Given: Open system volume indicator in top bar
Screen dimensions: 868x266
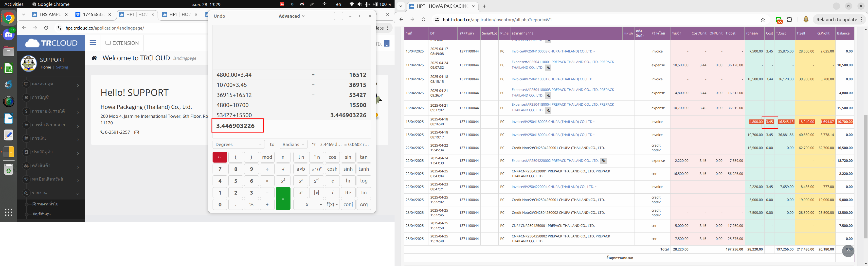Looking at the screenshot, I should tap(360, 4).
